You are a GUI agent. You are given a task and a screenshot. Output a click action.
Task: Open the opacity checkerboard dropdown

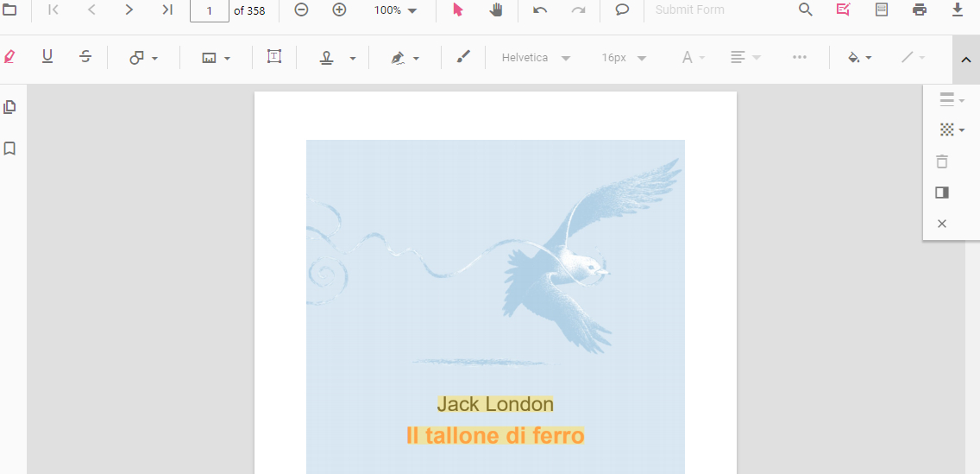tap(952, 130)
